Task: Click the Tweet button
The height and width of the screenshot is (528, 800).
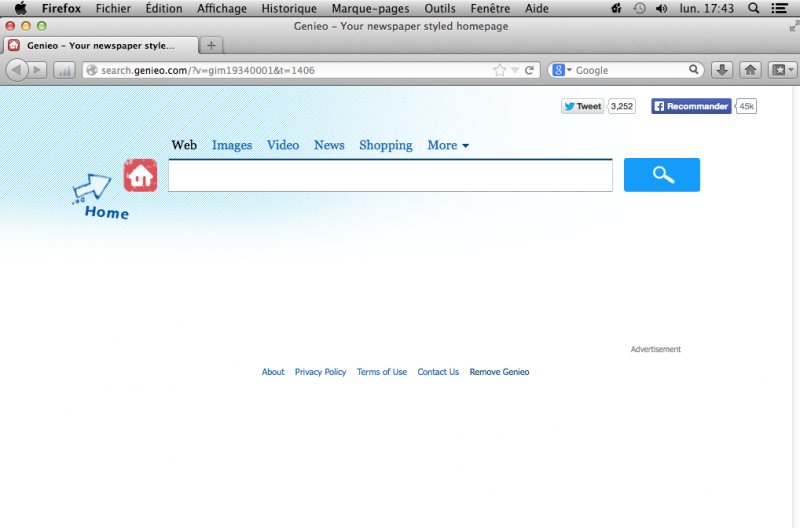Action: (x=583, y=106)
